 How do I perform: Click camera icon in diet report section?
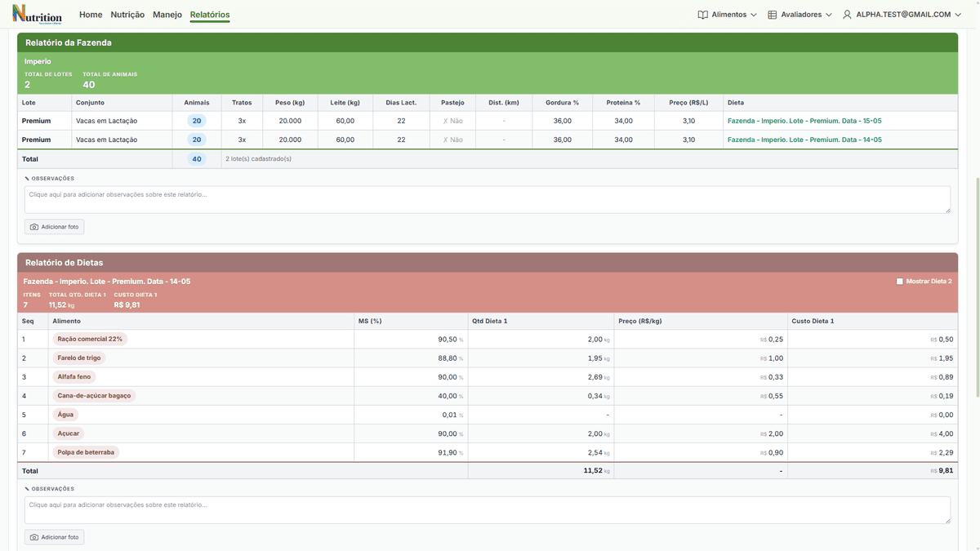[x=34, y=537]
